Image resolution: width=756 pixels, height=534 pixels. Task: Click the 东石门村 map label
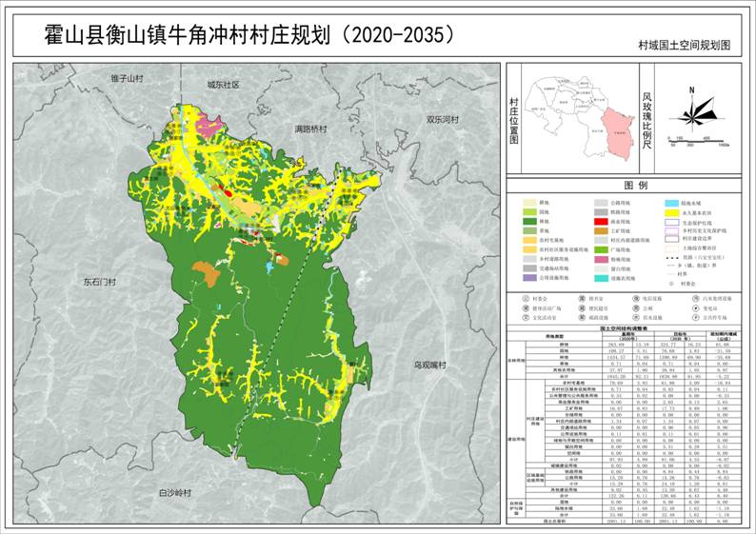pyautogui.click(x=99, y=282)
